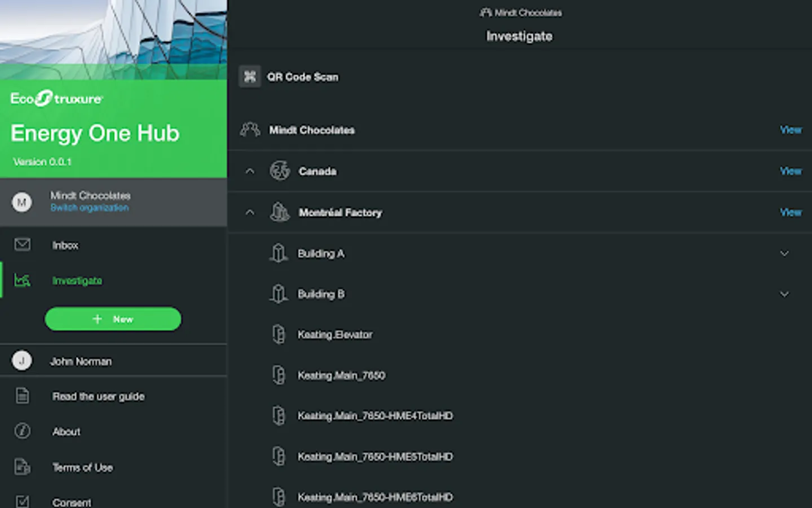Select Keating.Main_7650-HME4TotalHD text
Viewport: 812px width, 508px height.
click(376, 416)
